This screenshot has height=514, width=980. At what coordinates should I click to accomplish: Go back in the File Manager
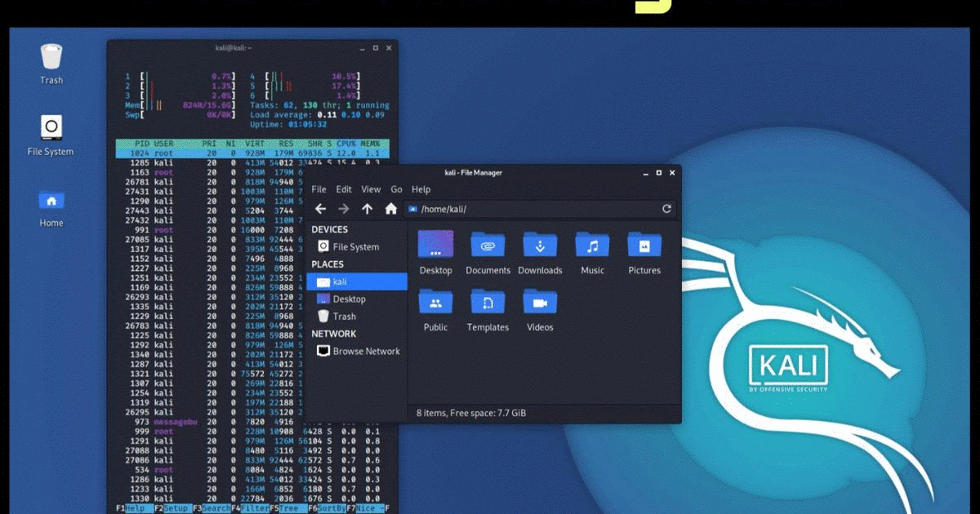321,209
